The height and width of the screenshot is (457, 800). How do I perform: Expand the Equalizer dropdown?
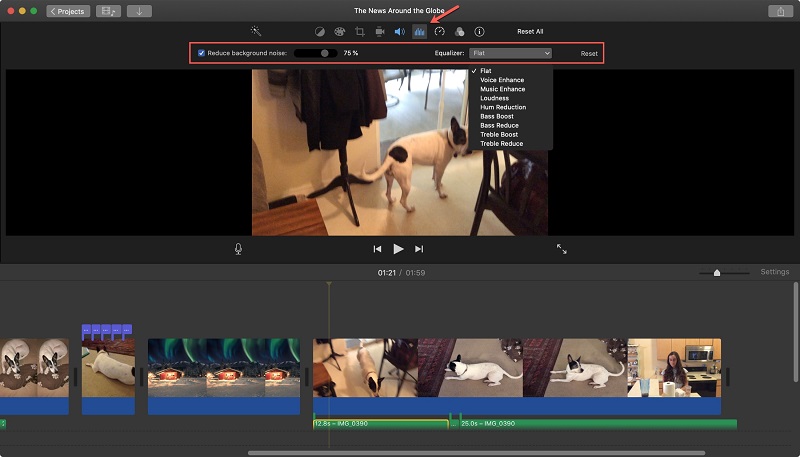(511, 53)
